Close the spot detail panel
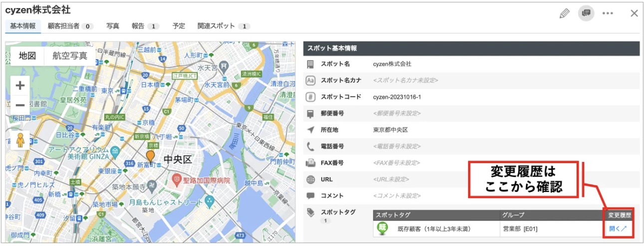 point(634,13)
